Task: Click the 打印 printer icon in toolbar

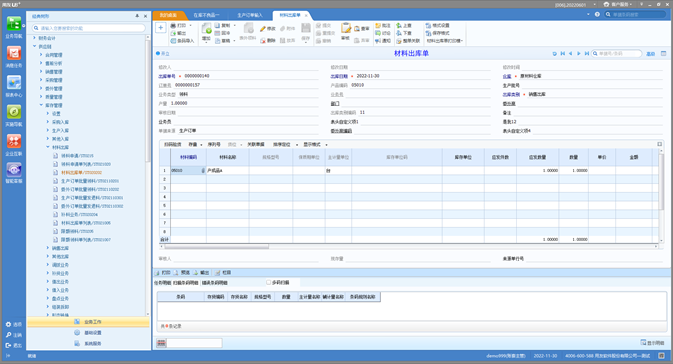Action: point(173,26)
